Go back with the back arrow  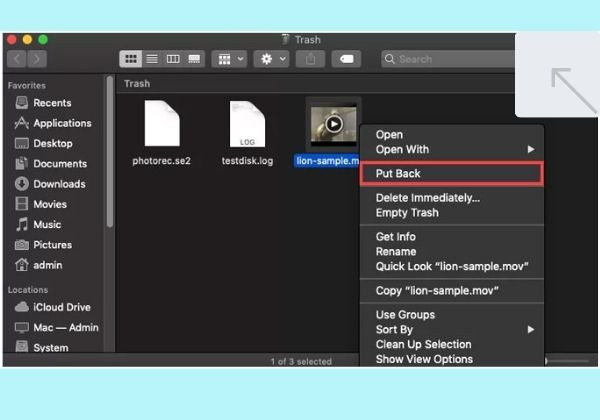point(16,59)
